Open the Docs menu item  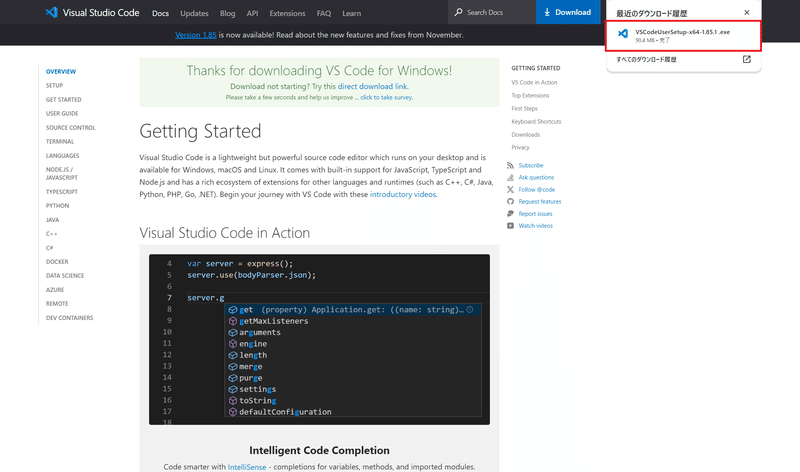pos(160,13)
